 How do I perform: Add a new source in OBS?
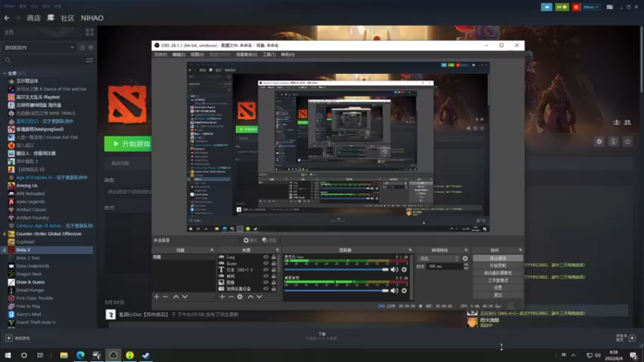[x=222, y=296]
